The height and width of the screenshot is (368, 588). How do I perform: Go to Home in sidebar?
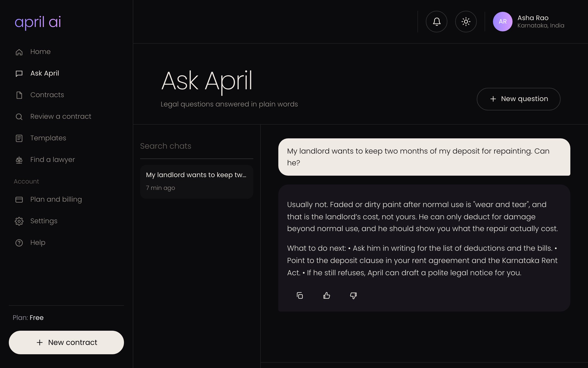click(x=66, y=52)
